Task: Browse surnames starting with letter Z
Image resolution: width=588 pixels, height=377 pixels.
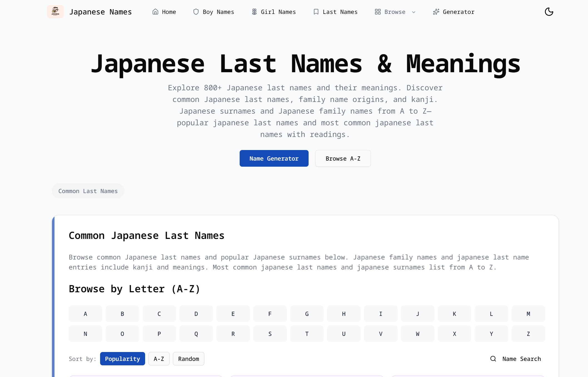Action: [528, 334]
